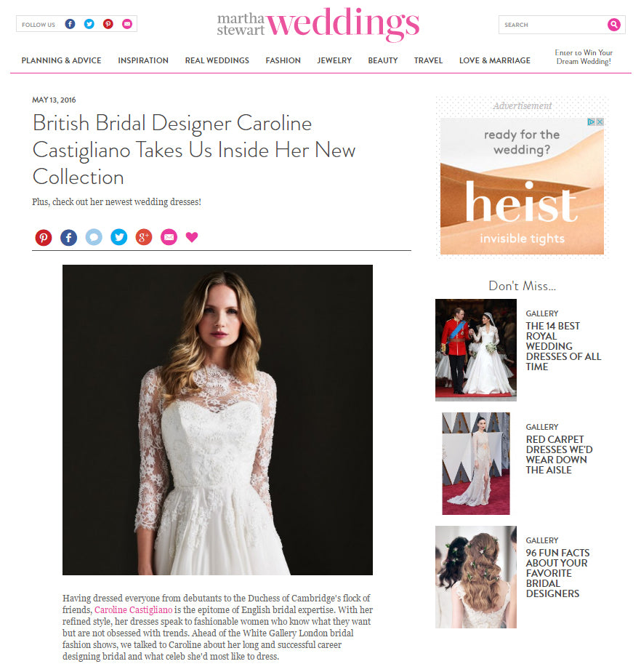Open the royal wedding dresses gallery thumbnail

click(476, 350)
